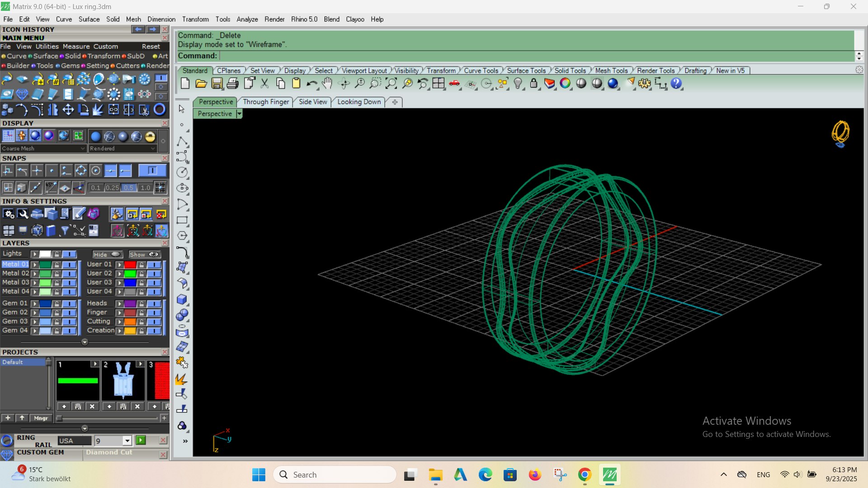Click the Undo arrow icon
Image resolution: width=868 pixels, height=488 pixels.
[311, 84]
